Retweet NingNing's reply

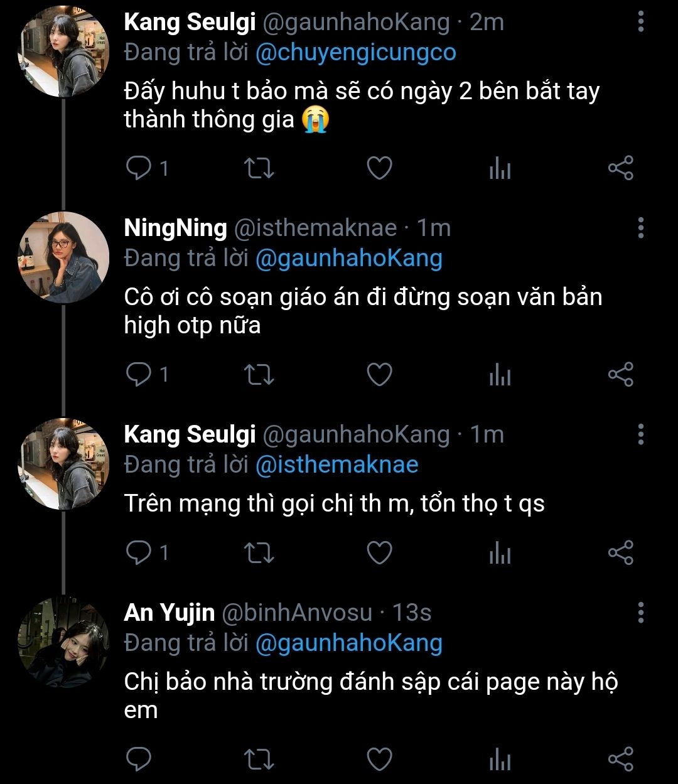[258, 375]
